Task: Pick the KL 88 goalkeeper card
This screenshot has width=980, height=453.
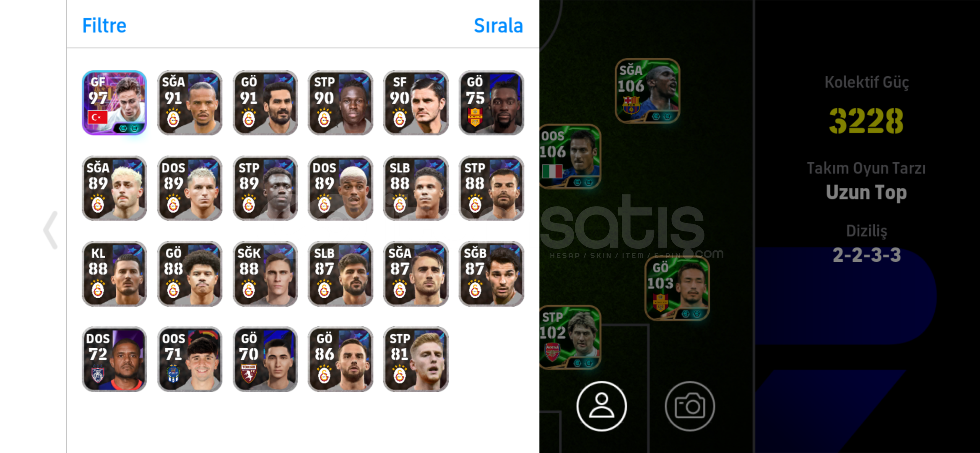Action: coord(114,273)
